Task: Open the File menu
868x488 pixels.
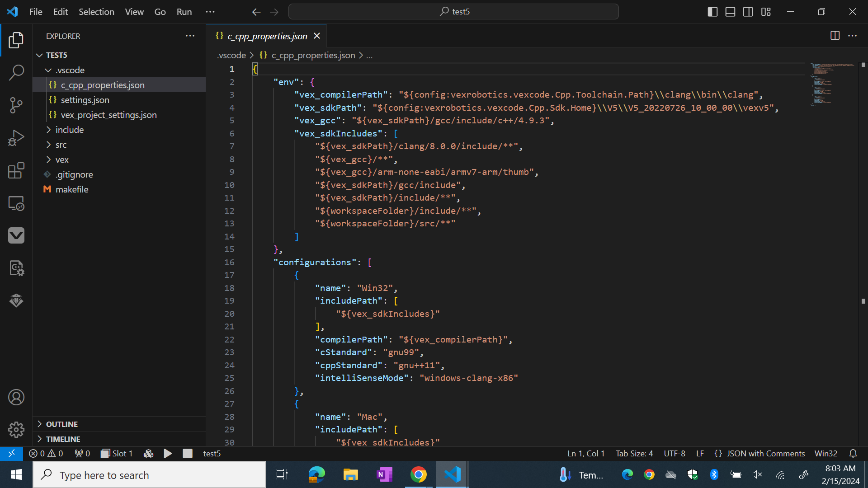Action: click(x=36, y=12)
